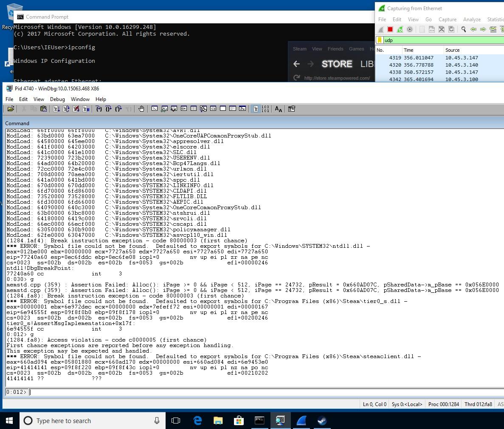504x429 pixels.
Task: Open the Options icon in WinDbg toolbar
Action: tap(292, 109)
